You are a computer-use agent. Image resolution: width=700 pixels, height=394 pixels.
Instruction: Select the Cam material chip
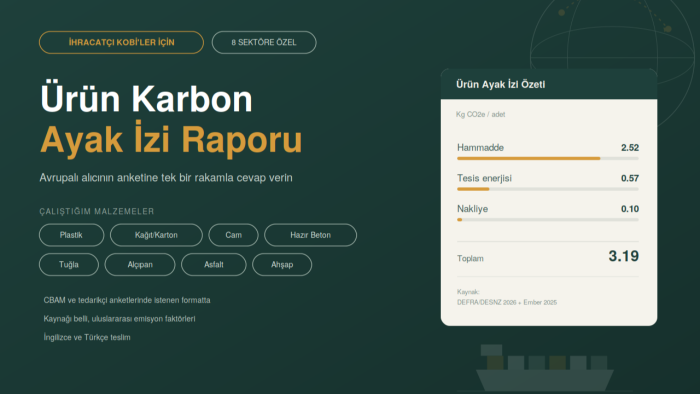(233, 235)
